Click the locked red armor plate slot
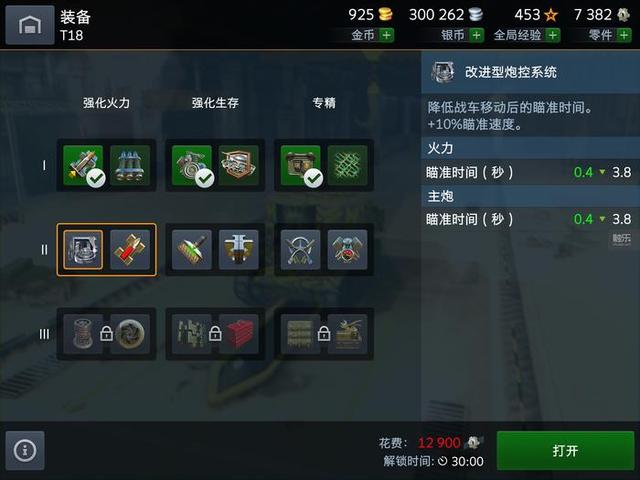The width and height of the screenshot is (640, 480). pyautogui.click(x=239, y=334)
